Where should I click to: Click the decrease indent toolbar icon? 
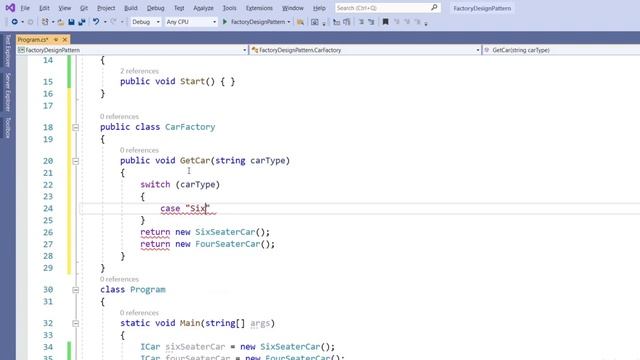tap(336, 22)
